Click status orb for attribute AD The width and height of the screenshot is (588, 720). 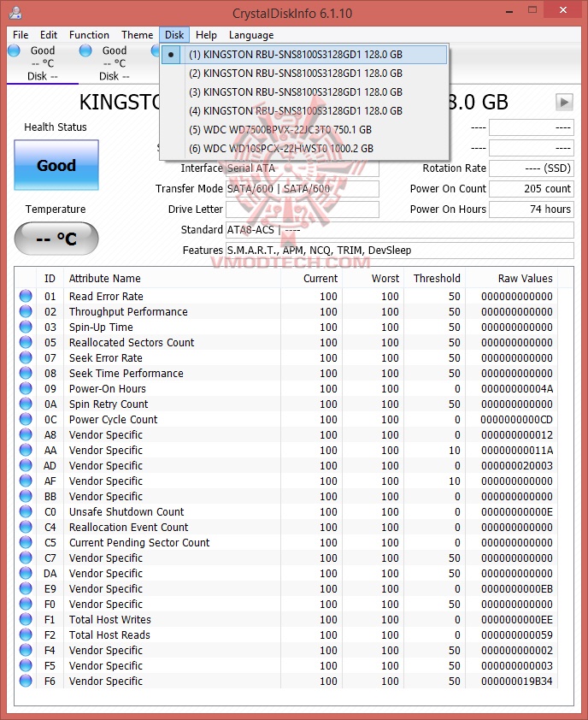coord(26,465)
